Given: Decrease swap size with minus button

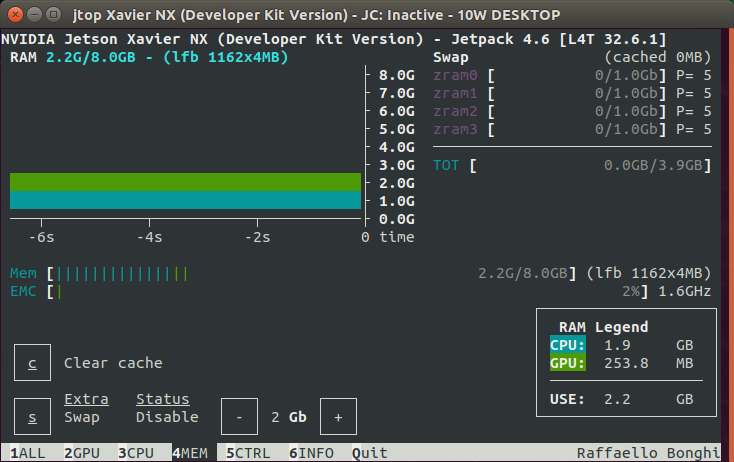Looking at the screenshot, I should coord(239,417).
